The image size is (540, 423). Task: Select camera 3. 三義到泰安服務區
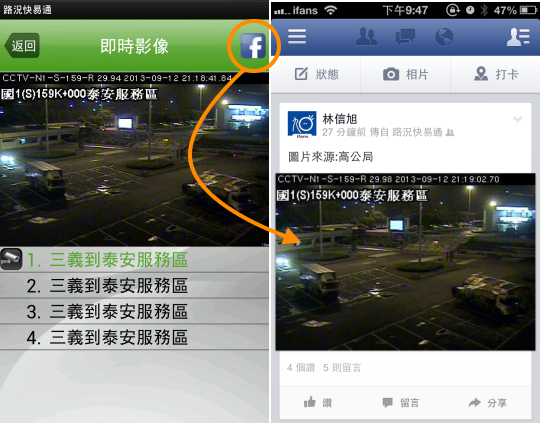point(134,311)
